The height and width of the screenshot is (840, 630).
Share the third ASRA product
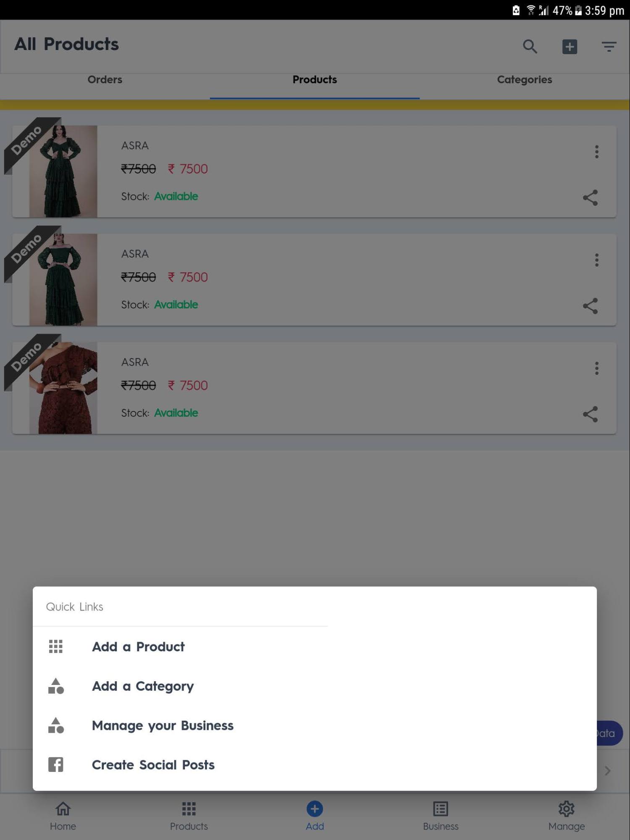coord(590,414)
